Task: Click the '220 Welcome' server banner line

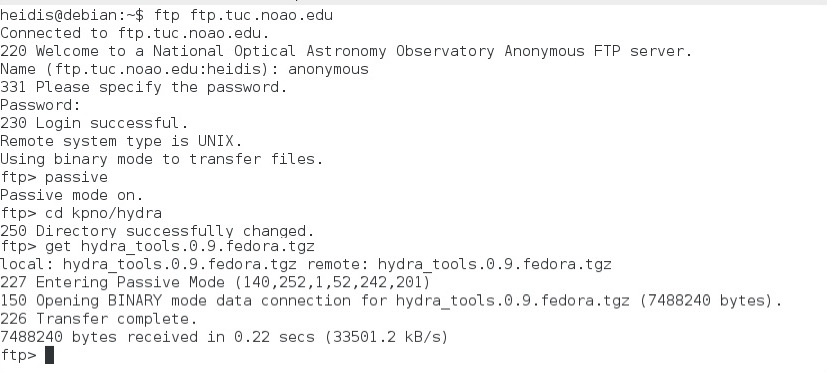Action: tap(346, 51)
